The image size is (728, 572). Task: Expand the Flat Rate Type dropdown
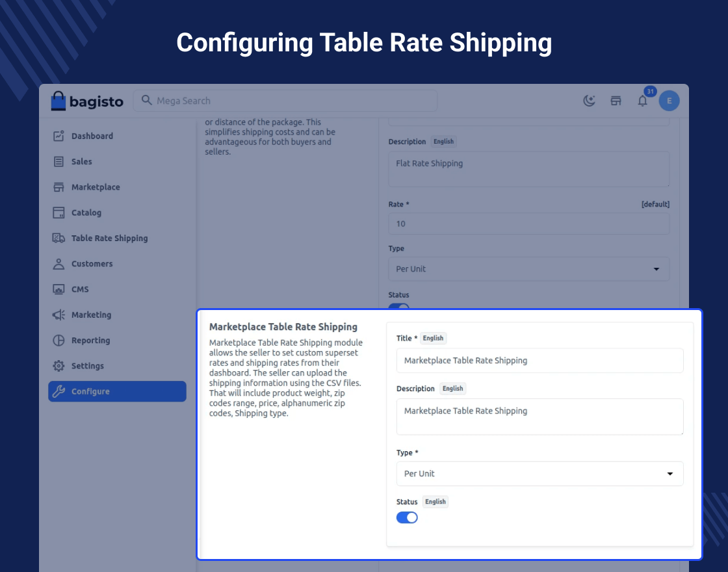[x=528, y=269]
